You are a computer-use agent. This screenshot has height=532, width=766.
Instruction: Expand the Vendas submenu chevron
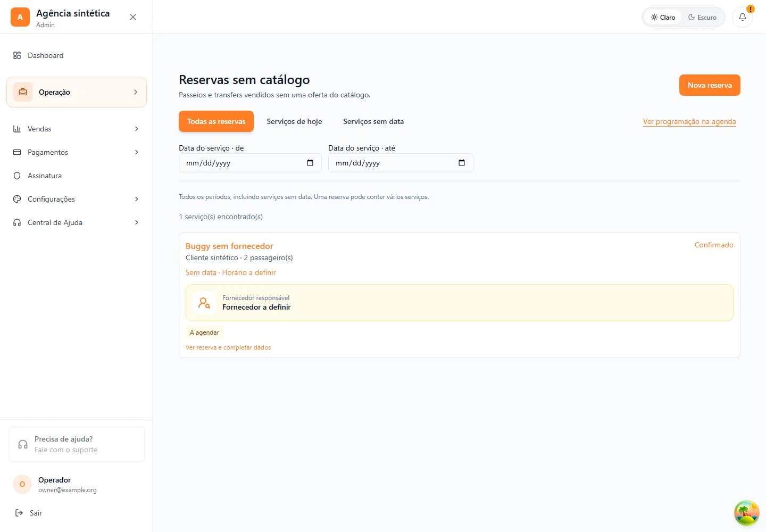137,129
